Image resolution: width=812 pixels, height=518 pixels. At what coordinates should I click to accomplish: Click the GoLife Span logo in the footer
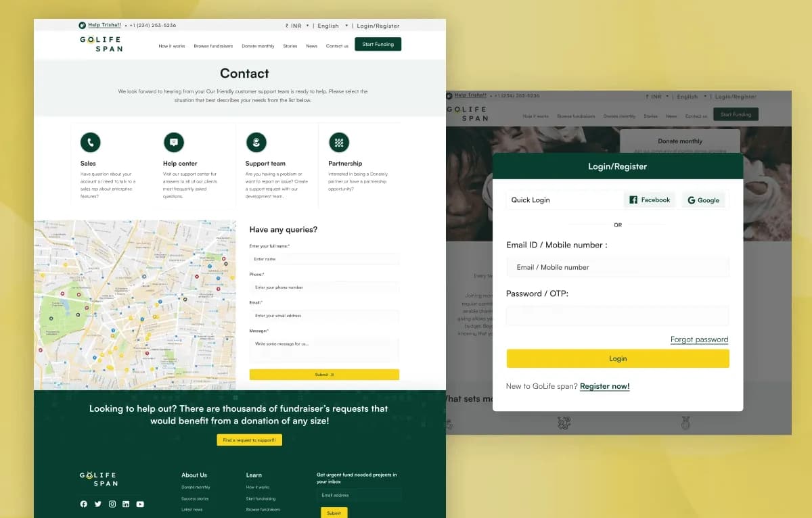click(x=99, y=479)
